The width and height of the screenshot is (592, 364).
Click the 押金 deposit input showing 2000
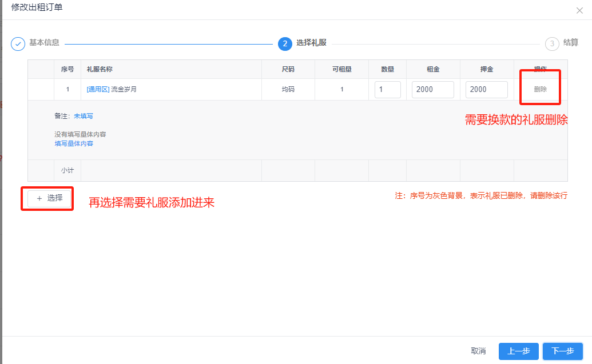coord(486,89)
